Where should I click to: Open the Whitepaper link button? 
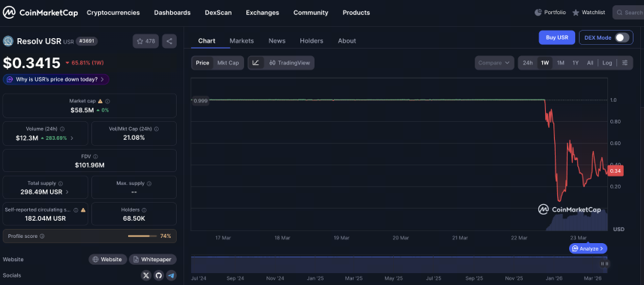[x=153, y=260]
